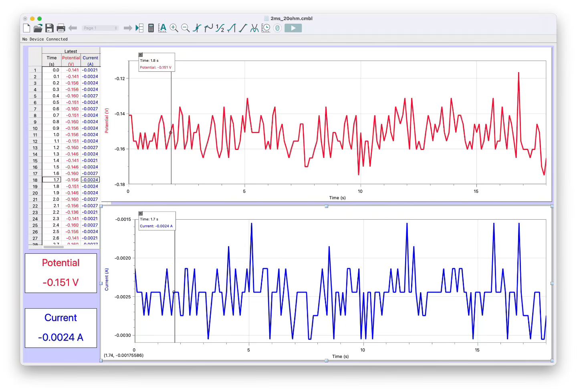The width and height of the screenshot is (577, 392).
Task: Show Statistics with the 1/2 icon
Action: [x=220, y=28]
